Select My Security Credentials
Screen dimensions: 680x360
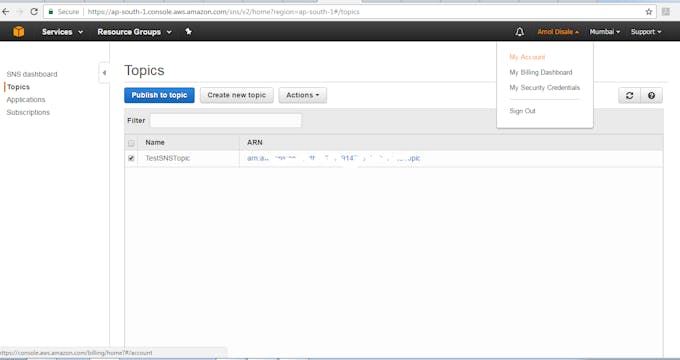coord(544,87)
